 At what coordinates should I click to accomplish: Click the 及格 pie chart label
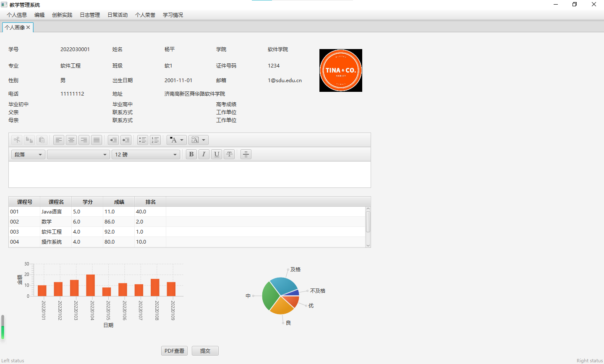tap(295, 270)
